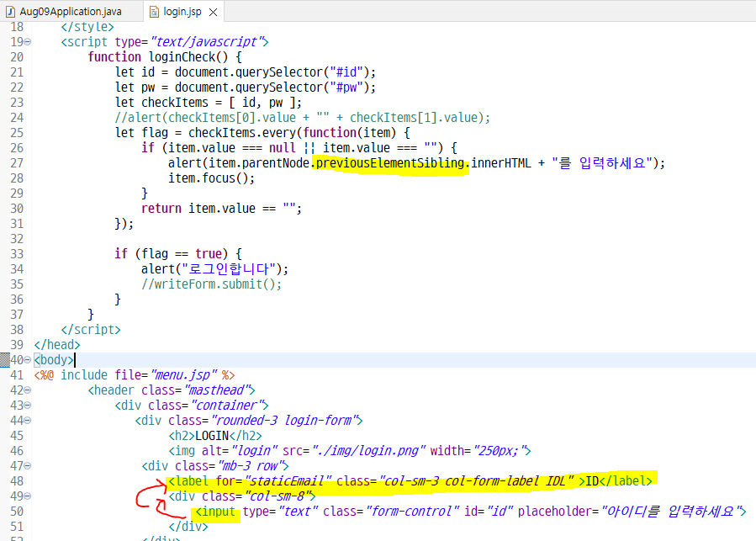Click the header class="masthead" line
Viewport: 756px width, 541px height.
[x=172, y=390]
